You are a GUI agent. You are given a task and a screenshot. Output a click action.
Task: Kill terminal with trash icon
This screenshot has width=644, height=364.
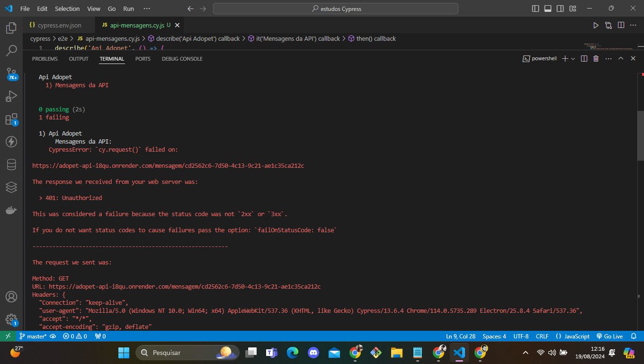[x=596, y=59]
